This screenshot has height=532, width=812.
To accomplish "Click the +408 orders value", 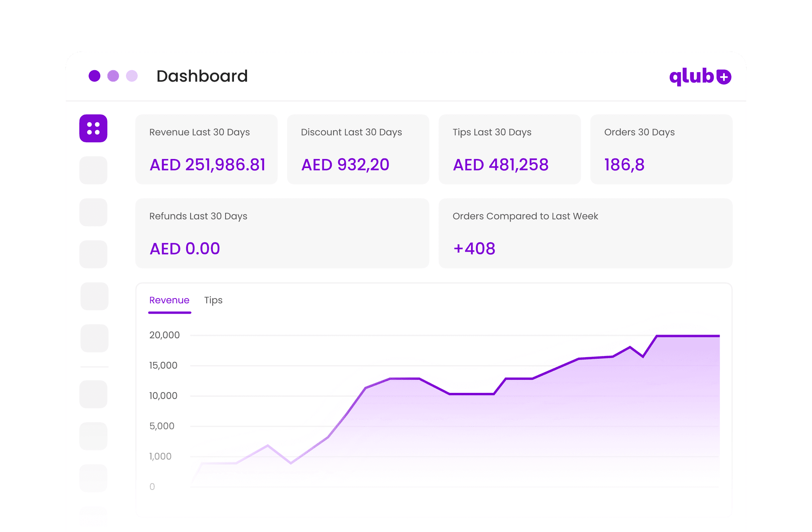I will coord(474,249).
